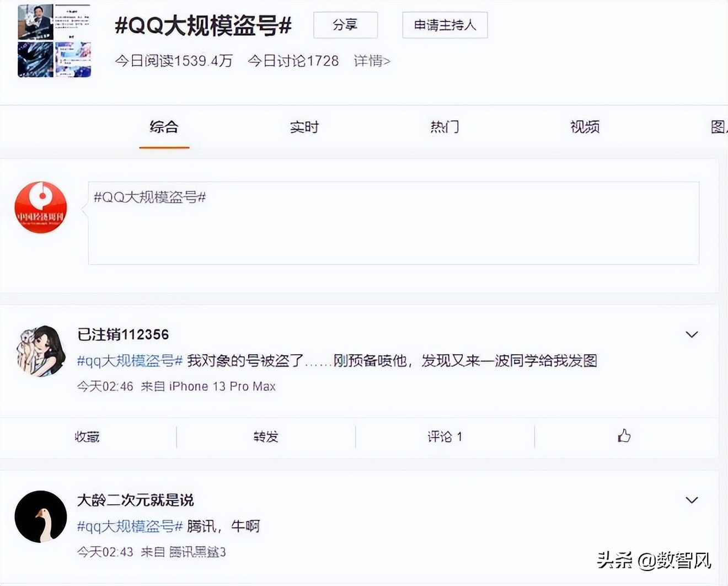Click the 收藏 (favorite) icon on the post
Viewport: 728px width, 586px height.
pos(87,437)
